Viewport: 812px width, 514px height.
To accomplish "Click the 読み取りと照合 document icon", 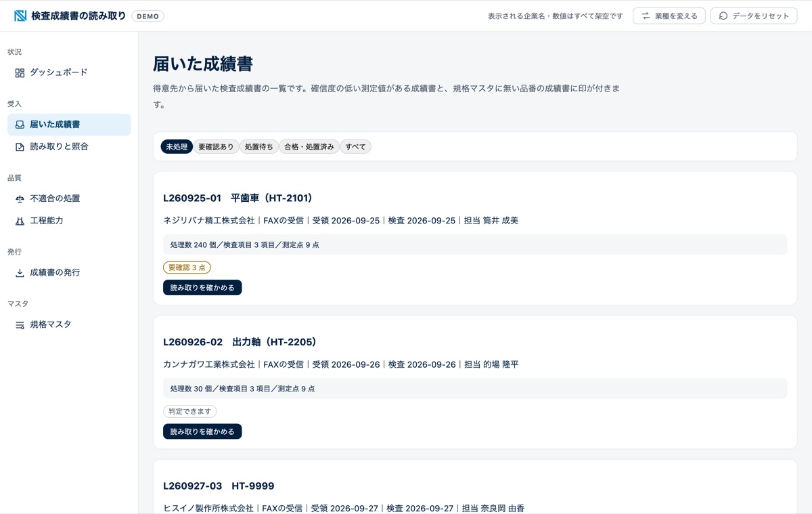I will 20,147.
